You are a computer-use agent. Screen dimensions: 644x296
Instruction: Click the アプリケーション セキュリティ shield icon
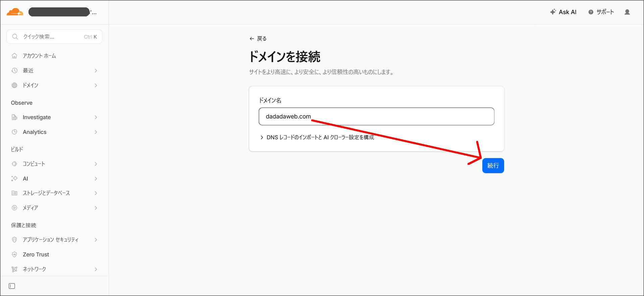(14, 240)
